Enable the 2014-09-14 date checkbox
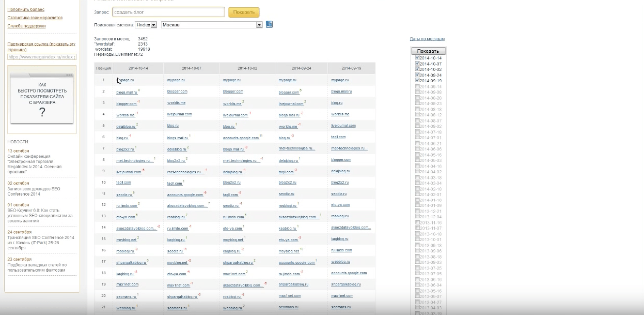The image size is (644, 315). click(x=418, y=86)
